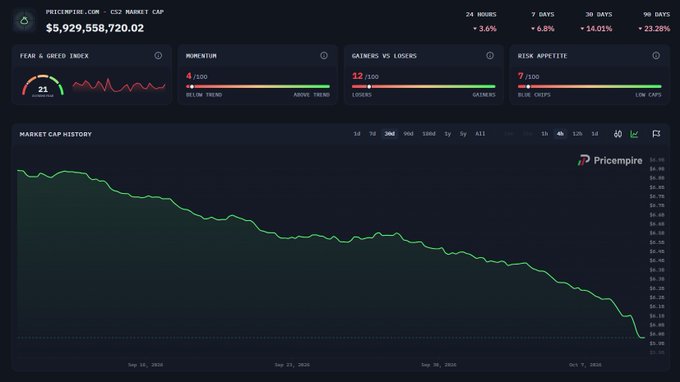Select the 1y time range tab
The image size is (680, 382).
tap(448, 134)
